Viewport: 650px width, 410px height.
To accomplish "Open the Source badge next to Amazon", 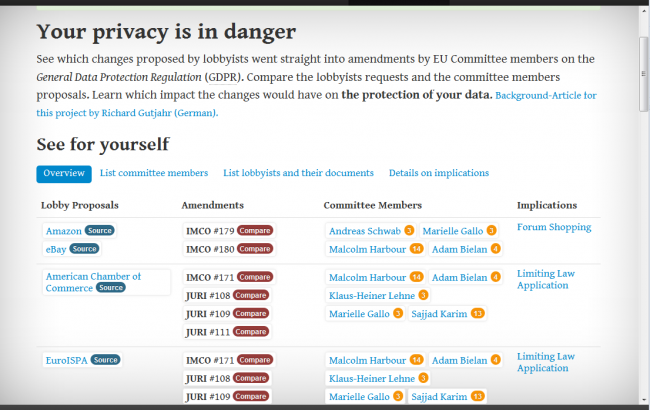I will click(100, 230).
